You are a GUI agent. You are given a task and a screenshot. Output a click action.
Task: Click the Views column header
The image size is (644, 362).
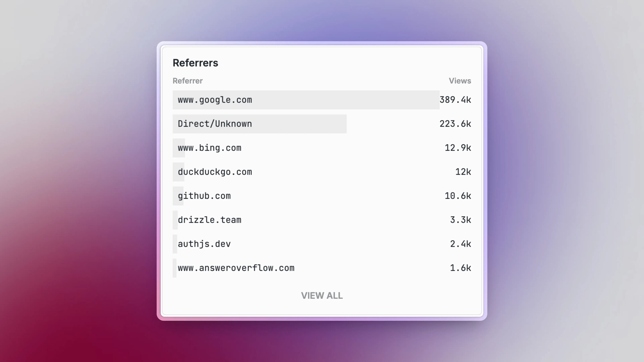[x=460, y=81]
